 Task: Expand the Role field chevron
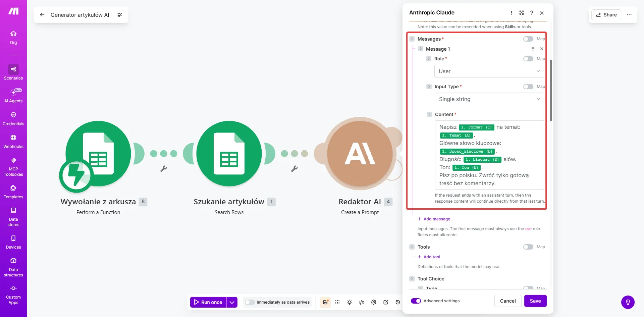[x=429, y=59]
